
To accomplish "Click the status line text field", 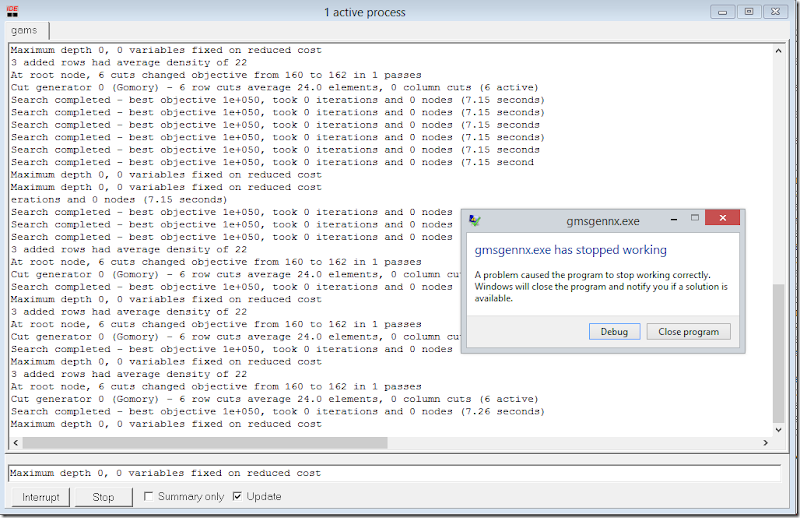I will click(x=394, y=473).
